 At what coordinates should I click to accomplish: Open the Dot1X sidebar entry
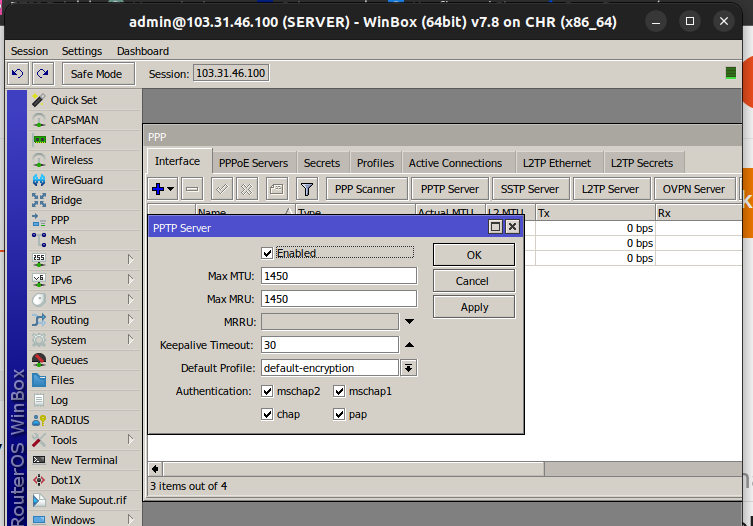point(84,480)
